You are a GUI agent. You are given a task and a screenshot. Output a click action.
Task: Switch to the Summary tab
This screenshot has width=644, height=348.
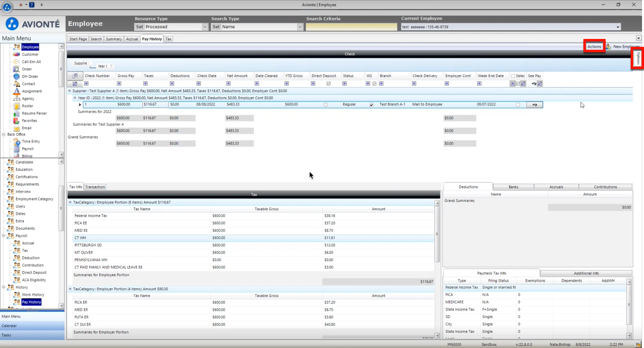click(114, 39)
